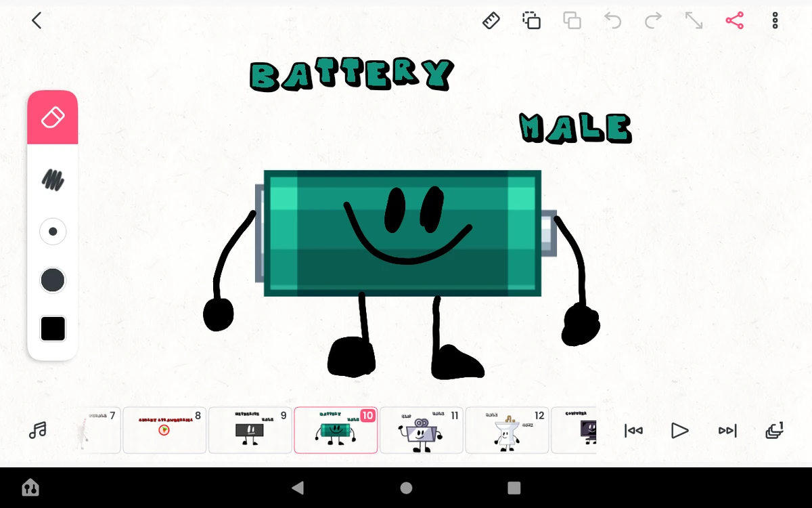812x508 pixels.
Task: Redo the last action
Action: point(653,20)
